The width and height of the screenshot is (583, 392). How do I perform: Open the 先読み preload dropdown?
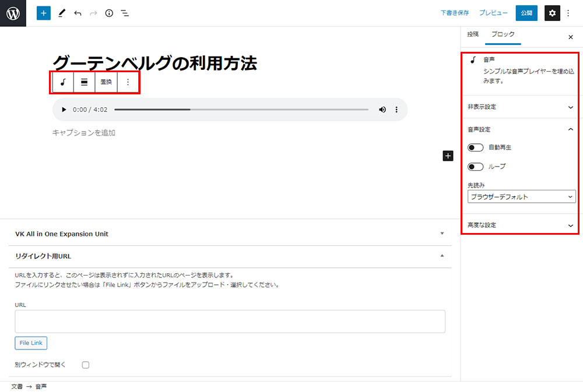521,197
